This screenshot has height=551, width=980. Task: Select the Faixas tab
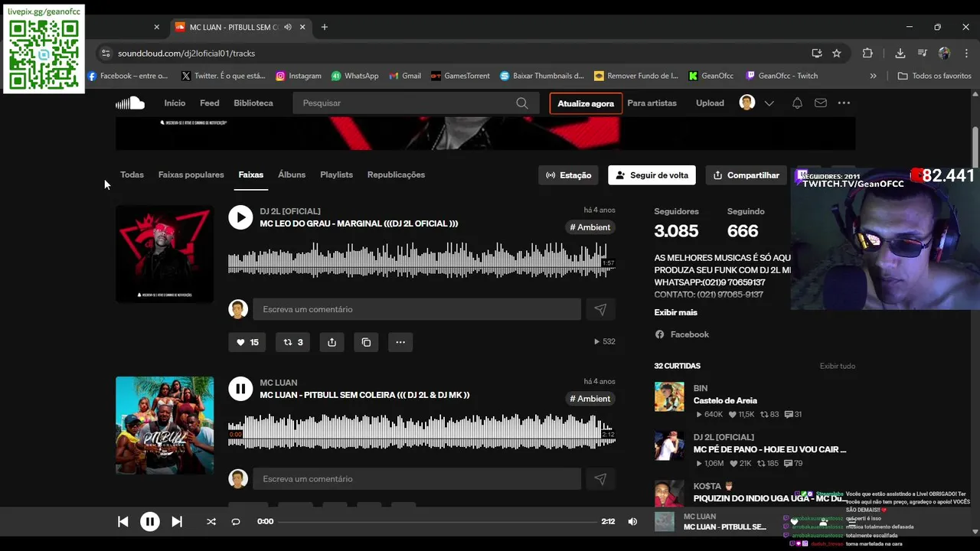point(250,174)
